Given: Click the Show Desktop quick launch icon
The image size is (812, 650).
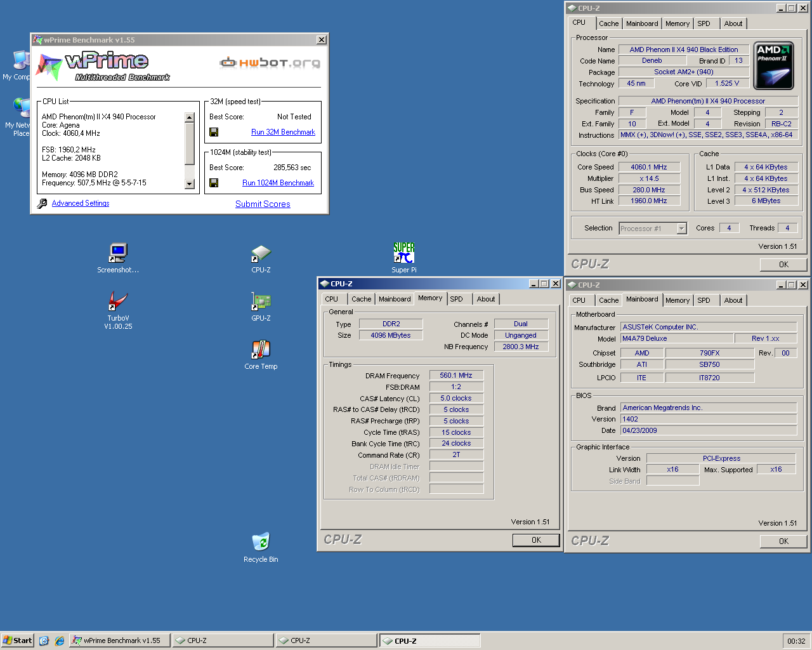Looking at the screenshot, I should (x=44, y=641).
